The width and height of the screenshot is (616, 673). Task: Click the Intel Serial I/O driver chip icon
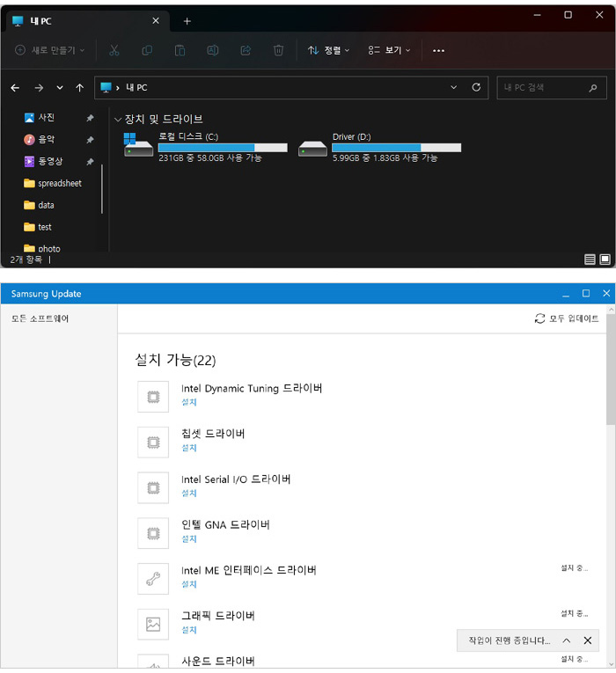click(x=153, y=487)
